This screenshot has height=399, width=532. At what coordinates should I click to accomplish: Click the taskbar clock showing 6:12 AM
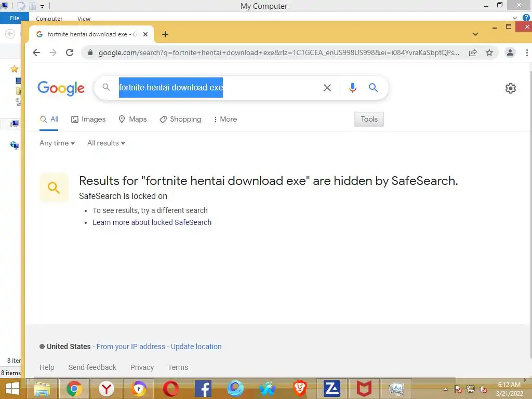(x=509, y=389)
